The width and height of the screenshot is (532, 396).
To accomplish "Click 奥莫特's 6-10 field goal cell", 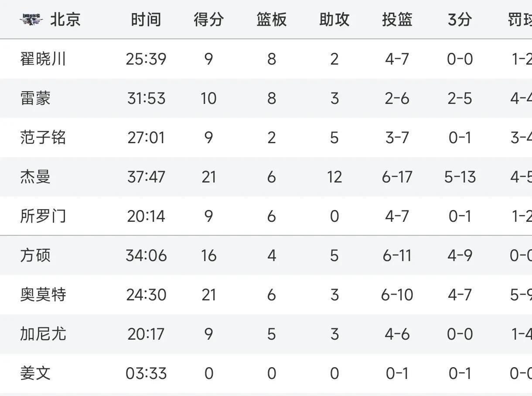I will click(x=397, y=295).
